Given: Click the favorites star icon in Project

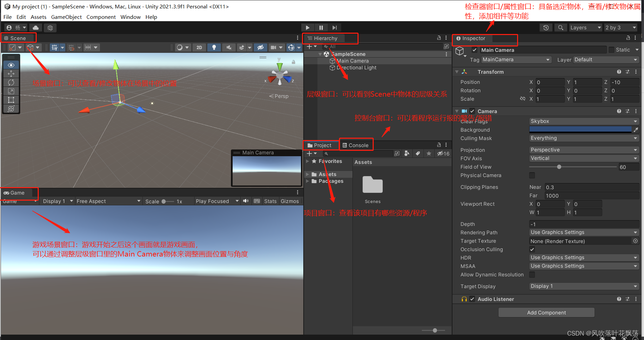Looking at the screenshot, I should [x=429, y=154].
